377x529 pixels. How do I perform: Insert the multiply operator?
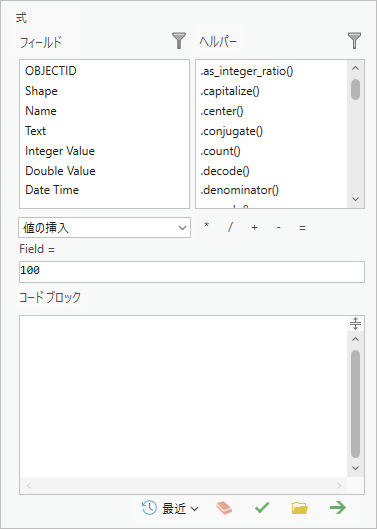point(206,225)
